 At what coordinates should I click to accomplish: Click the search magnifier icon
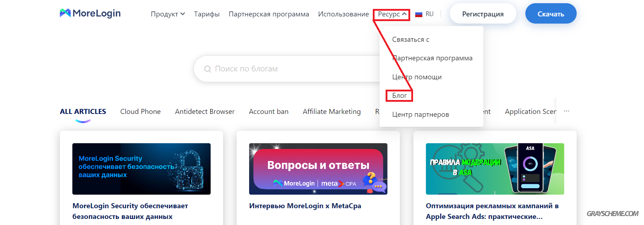click(x=207, y=69)
